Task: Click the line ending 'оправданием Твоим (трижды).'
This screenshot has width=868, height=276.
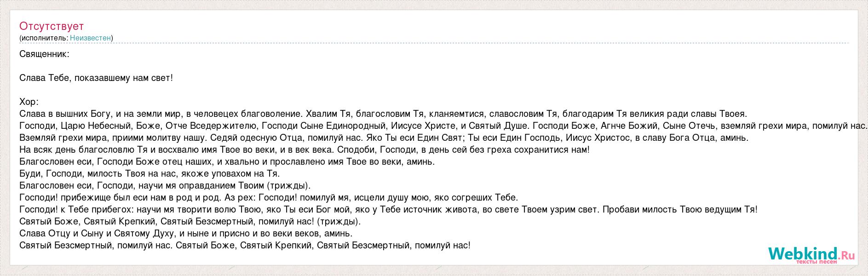Action: click(165, 185)
